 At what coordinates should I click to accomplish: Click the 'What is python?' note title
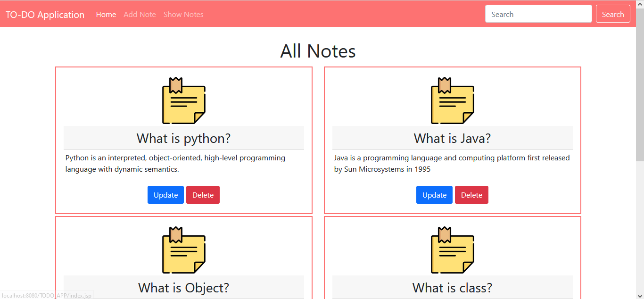point(184,139)
